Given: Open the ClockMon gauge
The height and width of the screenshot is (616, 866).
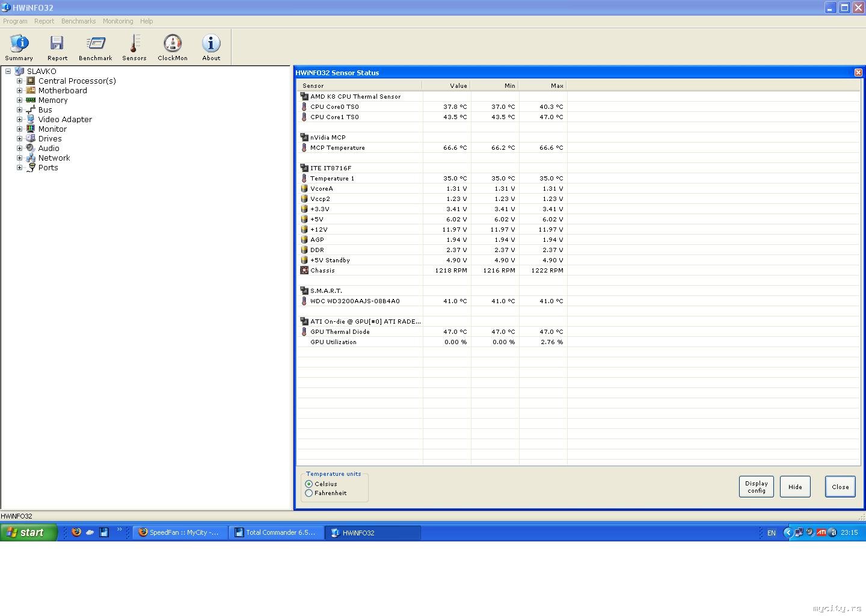Looking at the screenshot, I should (x=173, y=47).
